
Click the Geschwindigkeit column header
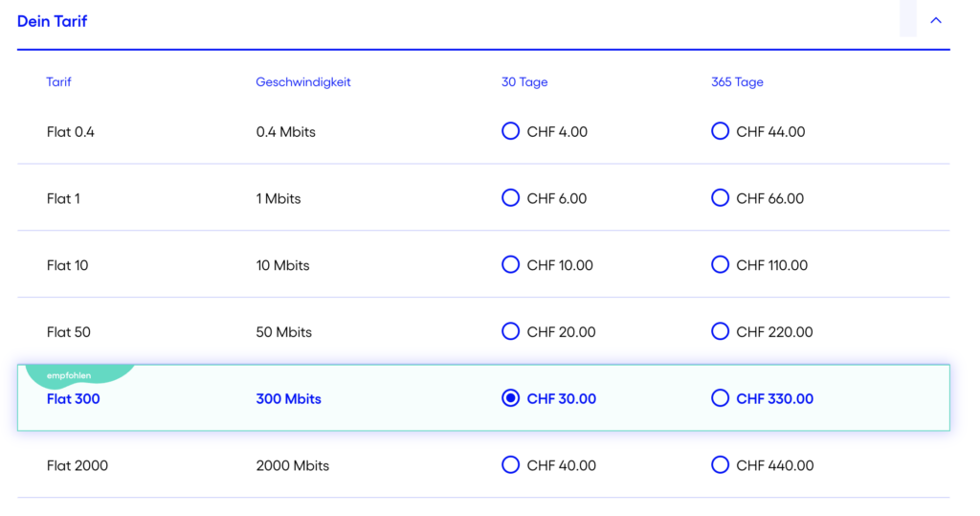pyautogui.click(x=303, y=82)
